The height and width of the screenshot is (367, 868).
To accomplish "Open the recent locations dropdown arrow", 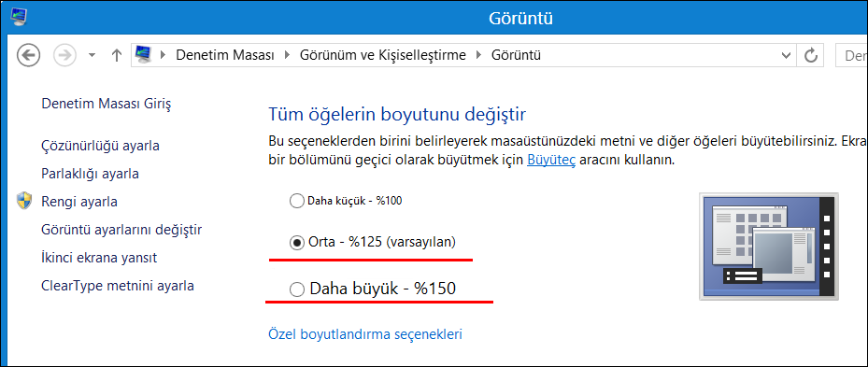I will [92, 55].
